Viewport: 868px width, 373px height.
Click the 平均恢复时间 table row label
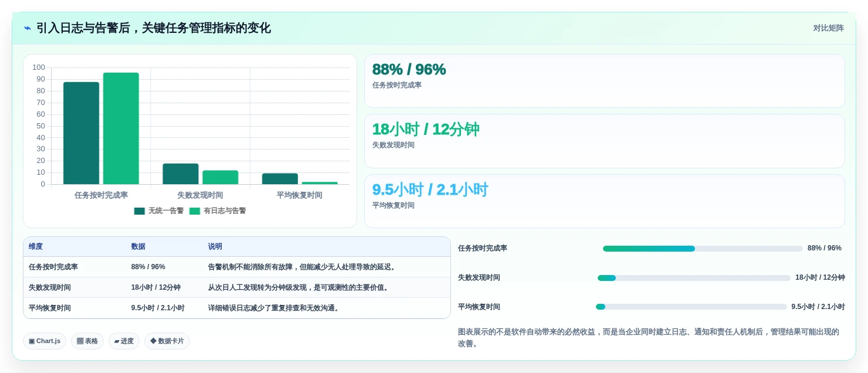tap(50, 308)
